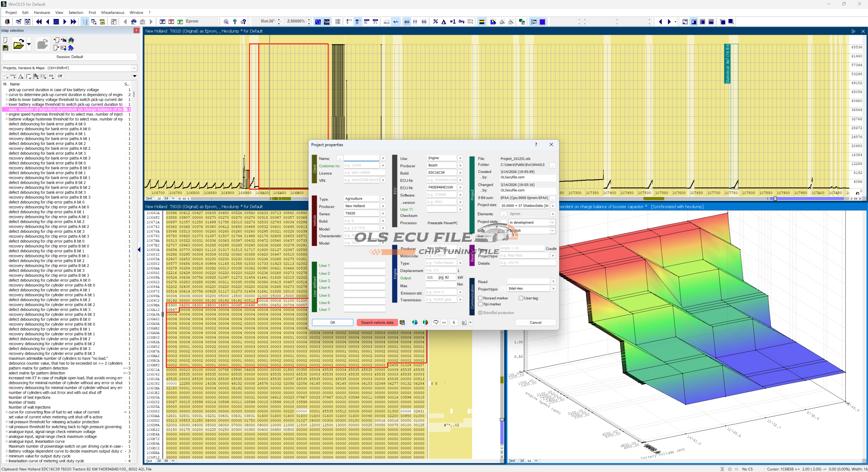Click the Name input field in dialog
Image resolution: width=868 pixels, height=472 pixels.
tap(361, 158)
